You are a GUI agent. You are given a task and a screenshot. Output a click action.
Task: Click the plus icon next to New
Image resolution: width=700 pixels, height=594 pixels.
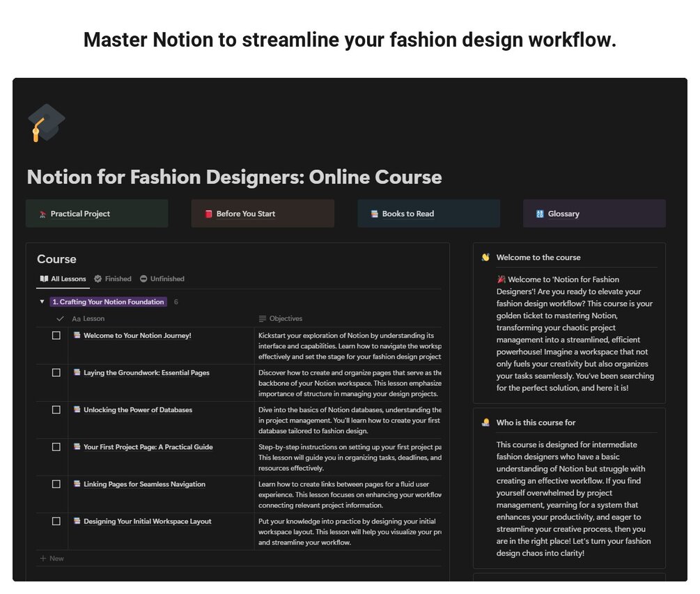43,558
